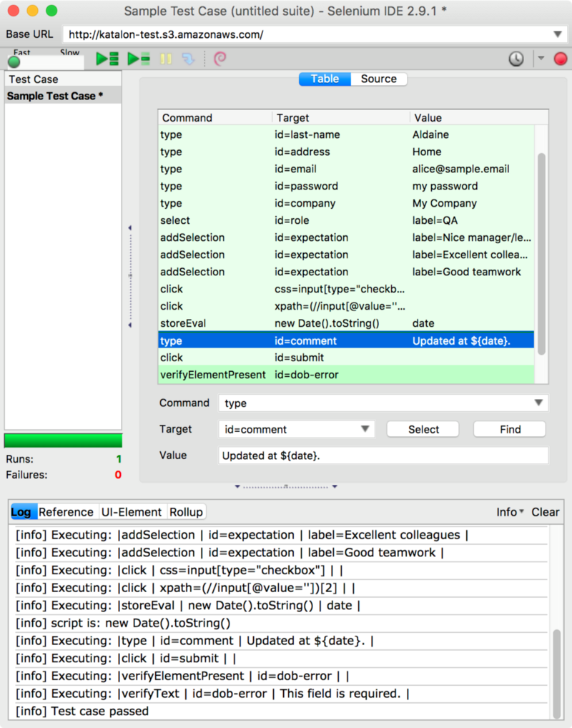The height and width of the screenshot is (728, 572).
Task: Click the Select target button
Action: (423, 430)
